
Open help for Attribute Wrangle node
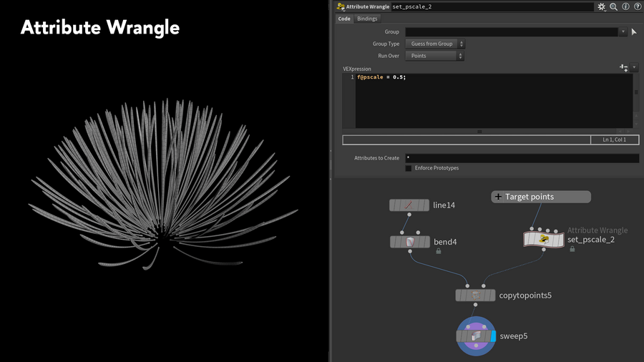(x=638, y=6)
